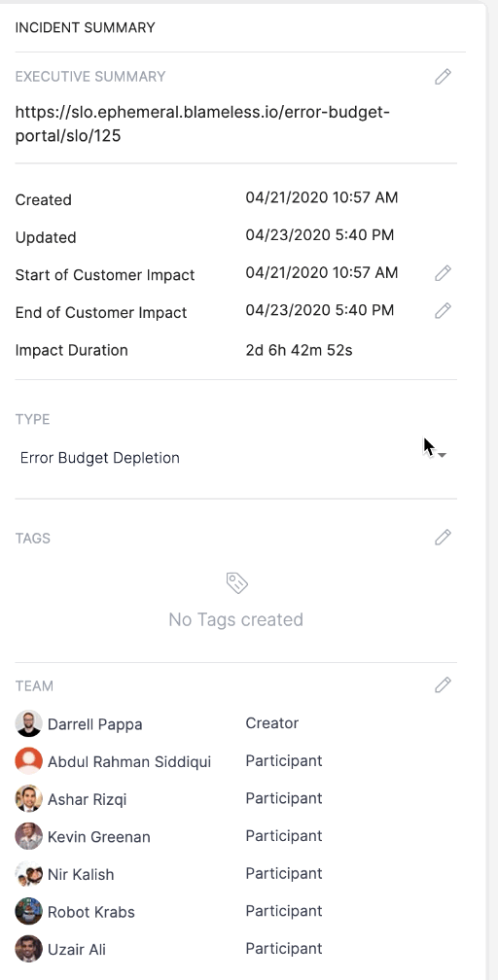
Task: Click the Creator role of Darrell Pappa
Action: (272, 722)
